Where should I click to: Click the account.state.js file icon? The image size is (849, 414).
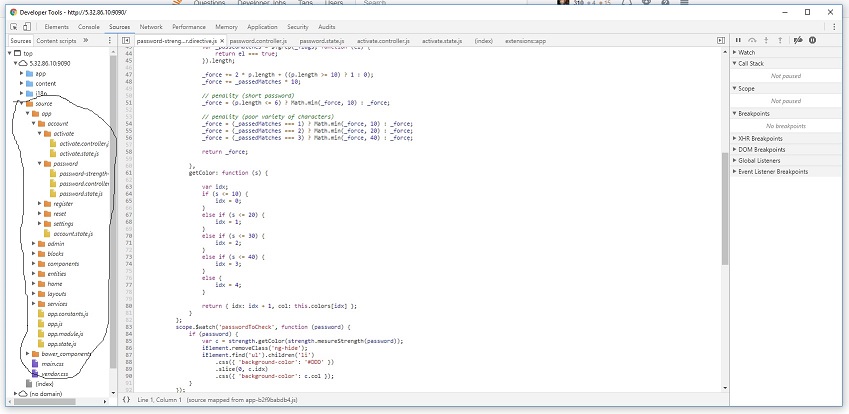tap(47, 234)
